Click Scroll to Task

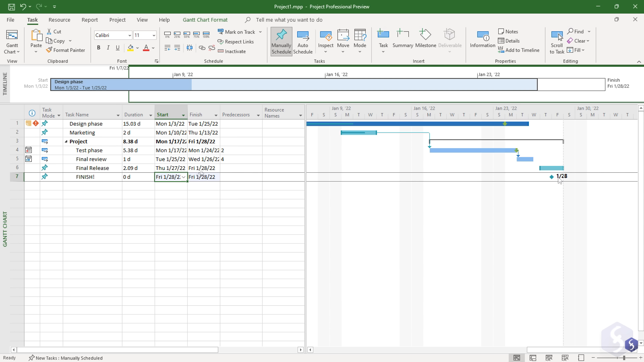pos(557,41)
